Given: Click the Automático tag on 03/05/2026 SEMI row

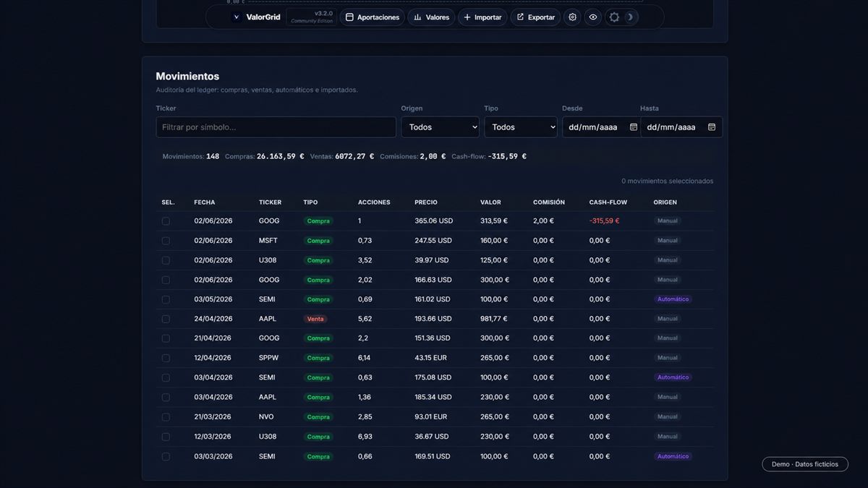Looking at the screenshot, I should click(673, 299).
